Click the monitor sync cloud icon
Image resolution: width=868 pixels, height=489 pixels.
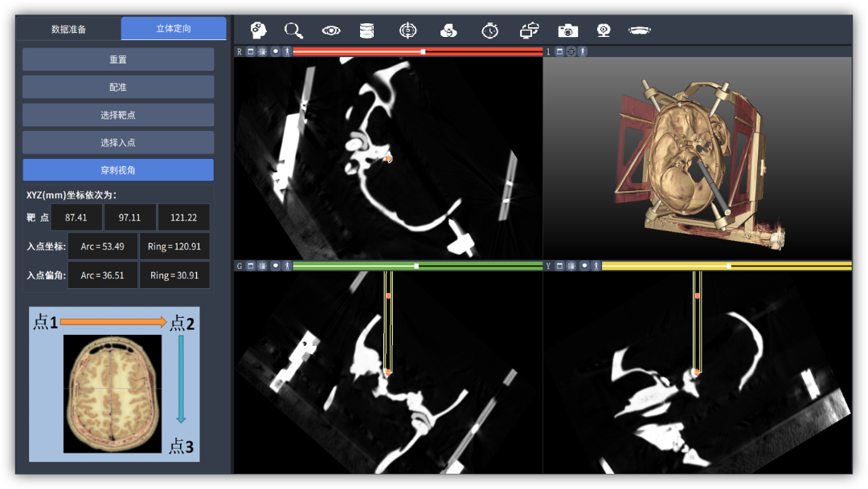529,31
